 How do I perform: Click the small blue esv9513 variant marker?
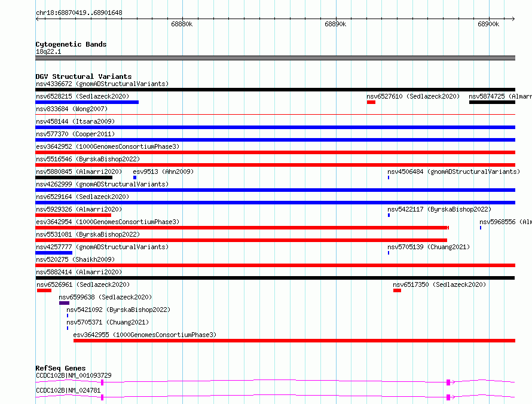134,177
